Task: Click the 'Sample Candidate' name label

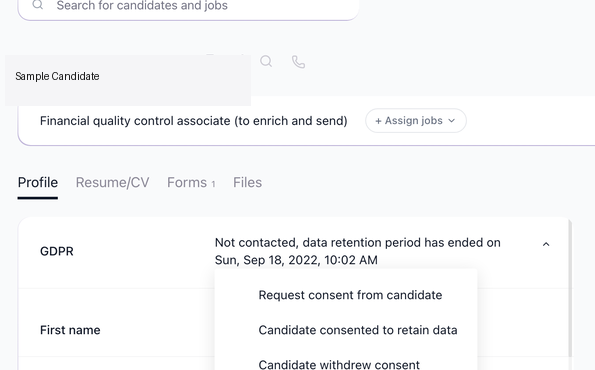Action: (x=57, y=76)
